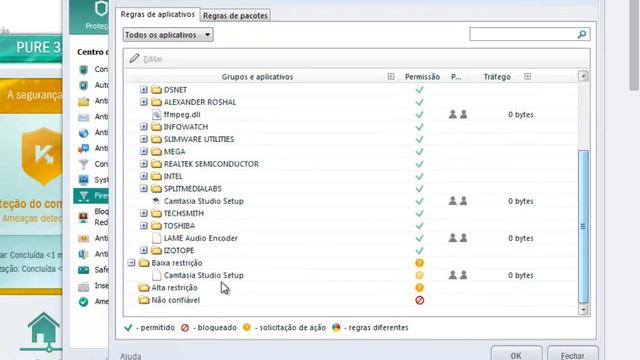Click the users icon in ffmpeg.dll row
640x360 pixels.
click(458, 115)
